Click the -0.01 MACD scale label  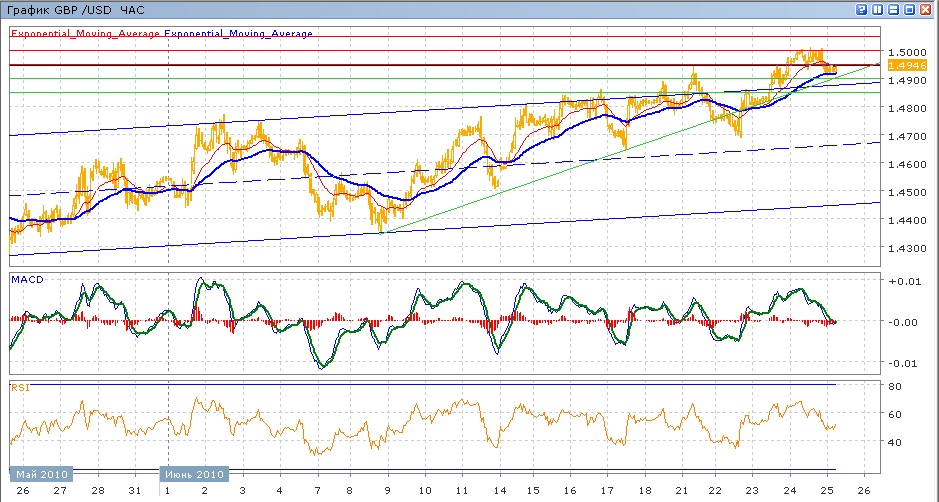(904, 363)
